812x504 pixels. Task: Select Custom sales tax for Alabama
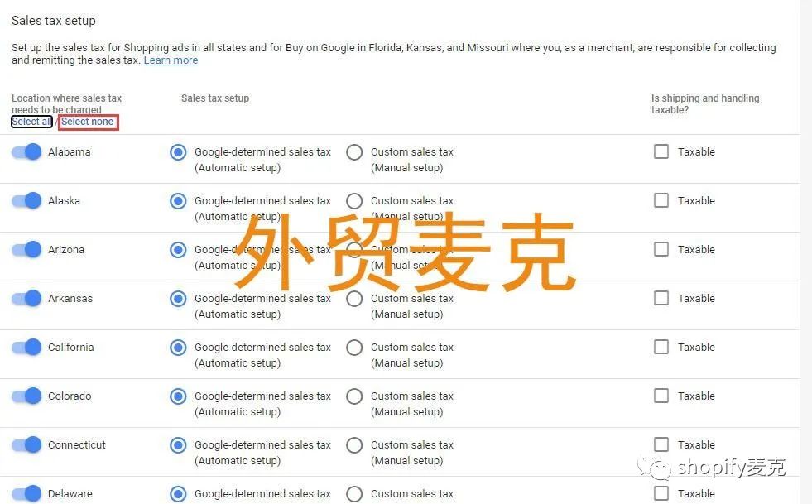(x=354, y=152)
